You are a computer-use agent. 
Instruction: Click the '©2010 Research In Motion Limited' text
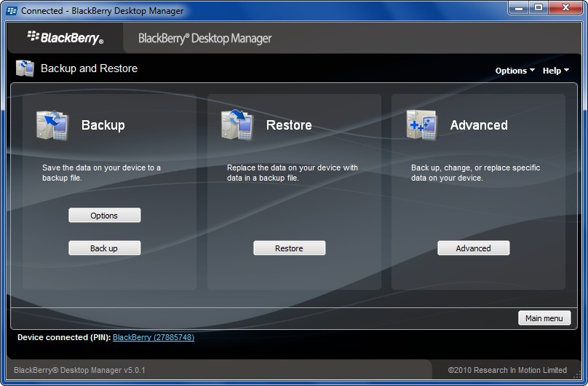(507, 370)
